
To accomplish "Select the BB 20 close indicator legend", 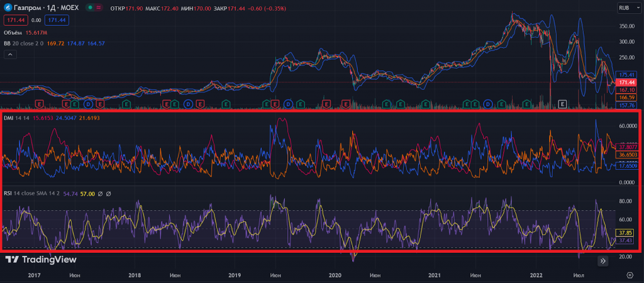I will (22, 43).
